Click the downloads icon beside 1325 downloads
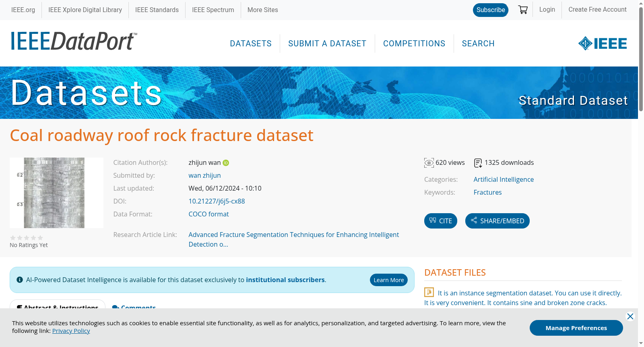644x347 pixels. click(478, 163)
